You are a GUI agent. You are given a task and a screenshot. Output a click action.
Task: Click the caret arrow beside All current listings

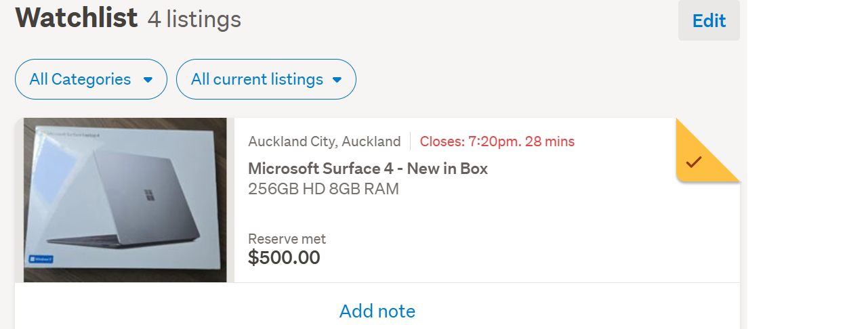337,80
